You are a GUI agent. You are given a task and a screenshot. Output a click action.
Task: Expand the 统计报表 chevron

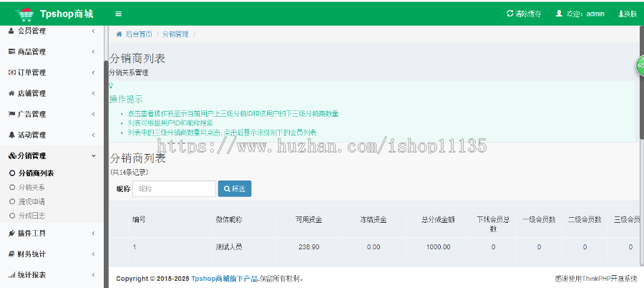[93, 275]
